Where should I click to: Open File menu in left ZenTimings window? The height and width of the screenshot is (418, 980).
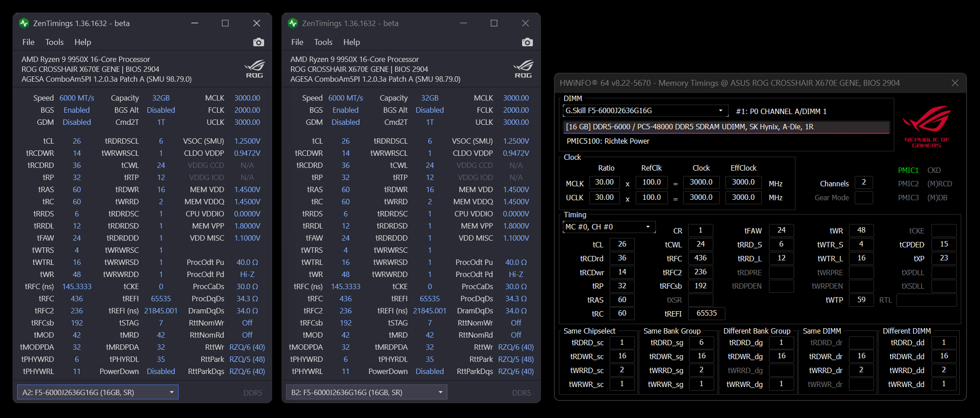pyautogui.click(x=28, y=42)
